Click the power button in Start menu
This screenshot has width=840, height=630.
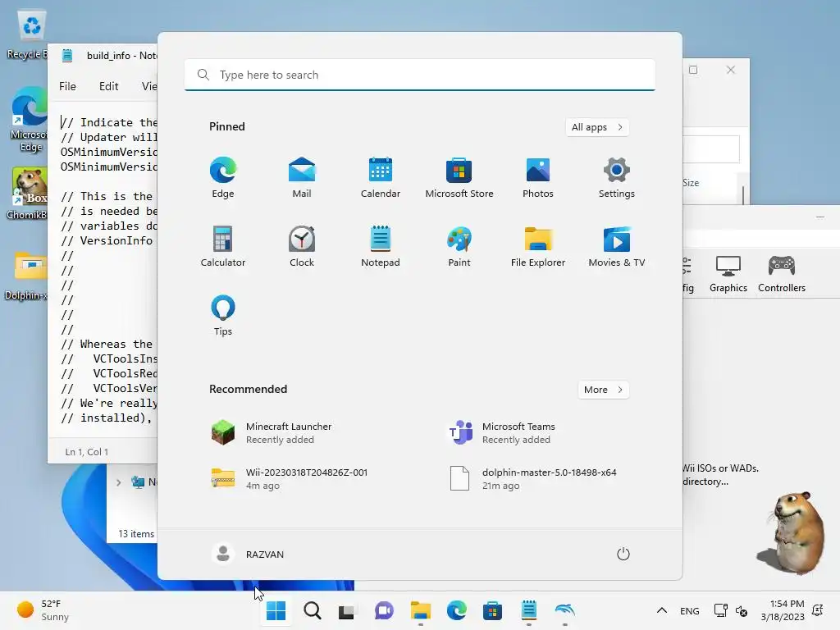click(623, 554)
